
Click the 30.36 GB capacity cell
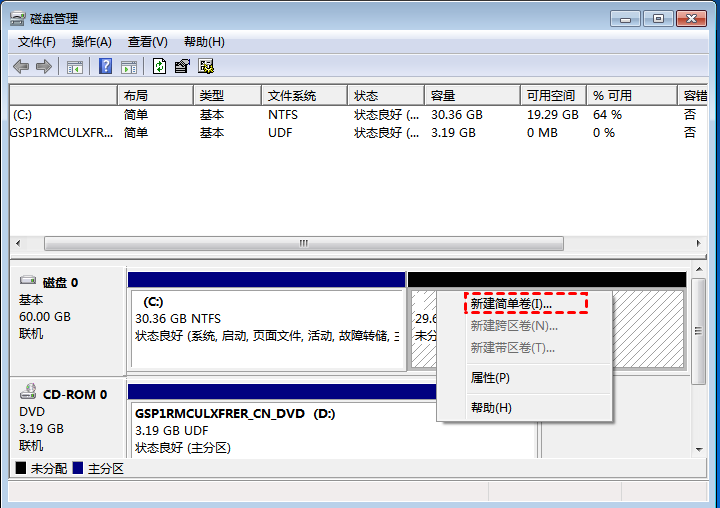(456, 115)
